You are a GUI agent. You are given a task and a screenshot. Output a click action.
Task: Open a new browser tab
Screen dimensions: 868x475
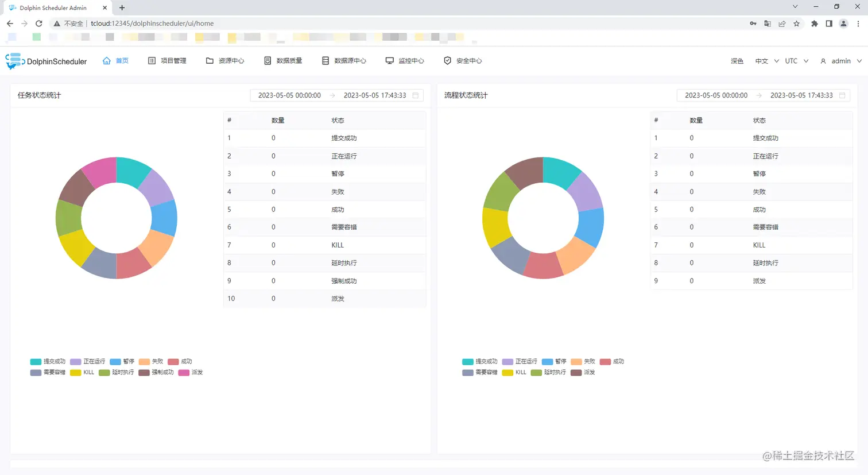click(x=122, y=8)
